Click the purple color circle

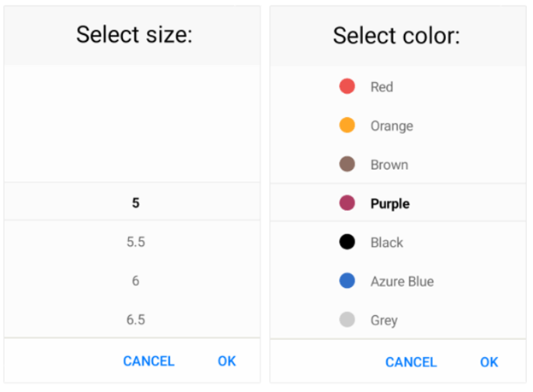347,203
